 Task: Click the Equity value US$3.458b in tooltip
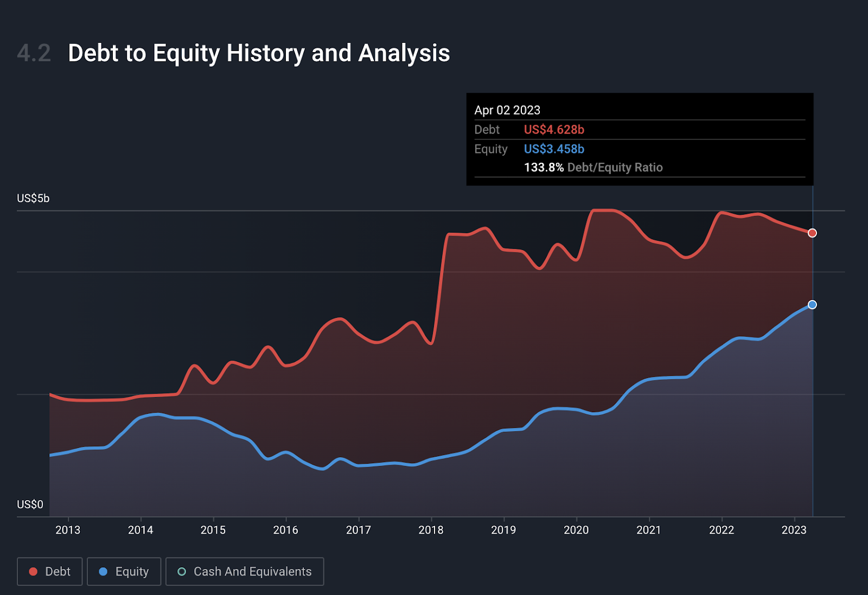pos(554,149)
